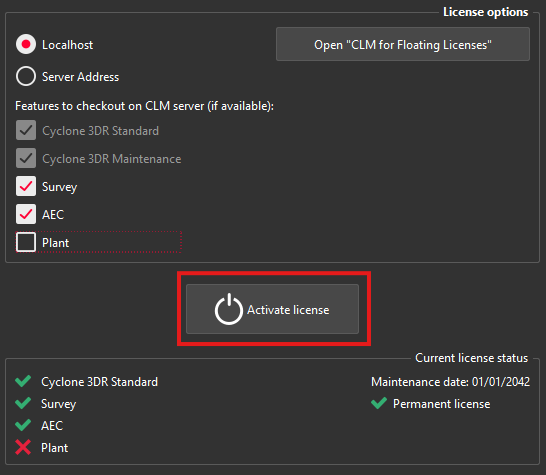Select the Localhost radio button

tap(26, 44)
